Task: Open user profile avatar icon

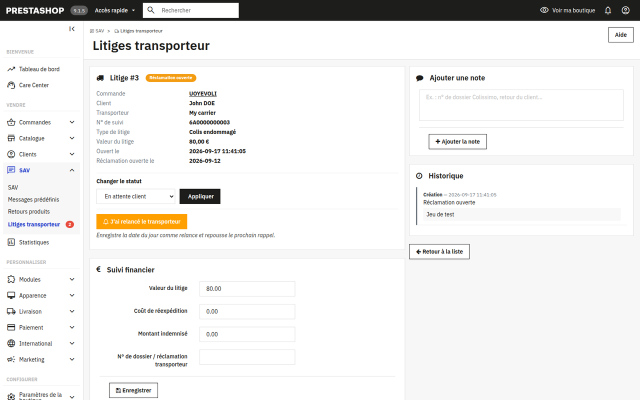Action: (x=625, y=10)
